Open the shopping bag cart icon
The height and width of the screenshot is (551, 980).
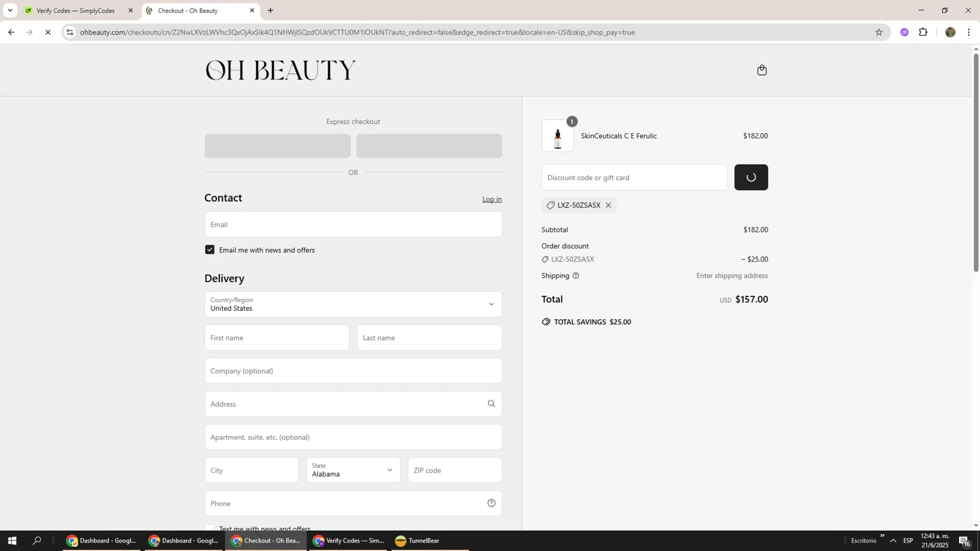[x=762, y=70]
